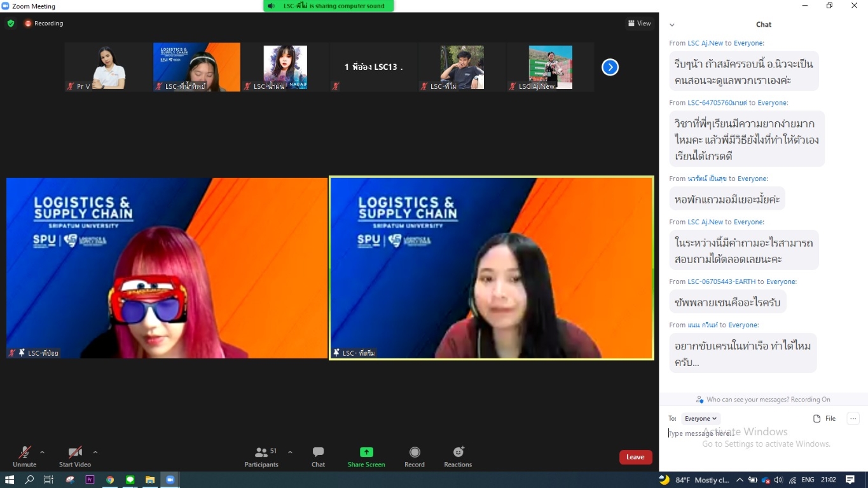
Task: Click the system tray volume icon
Action: (778, 480)
